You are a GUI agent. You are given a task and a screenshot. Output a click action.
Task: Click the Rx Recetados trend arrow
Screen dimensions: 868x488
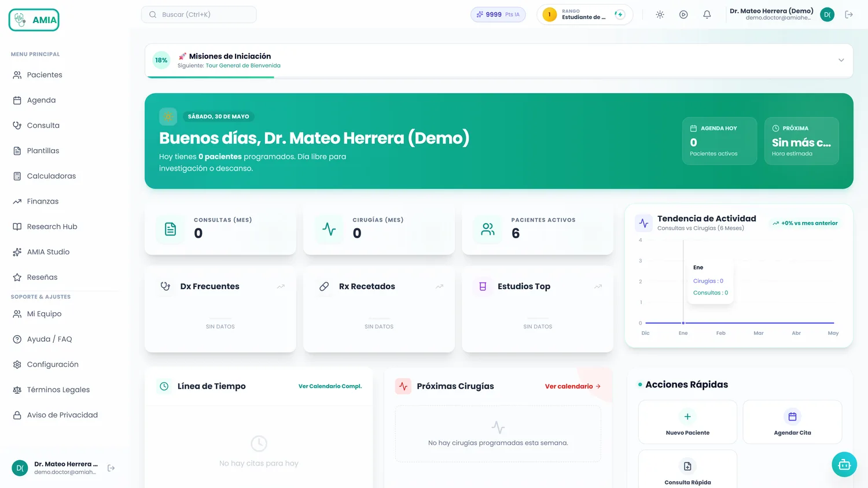pyautogui.click(x=439, y=286)
